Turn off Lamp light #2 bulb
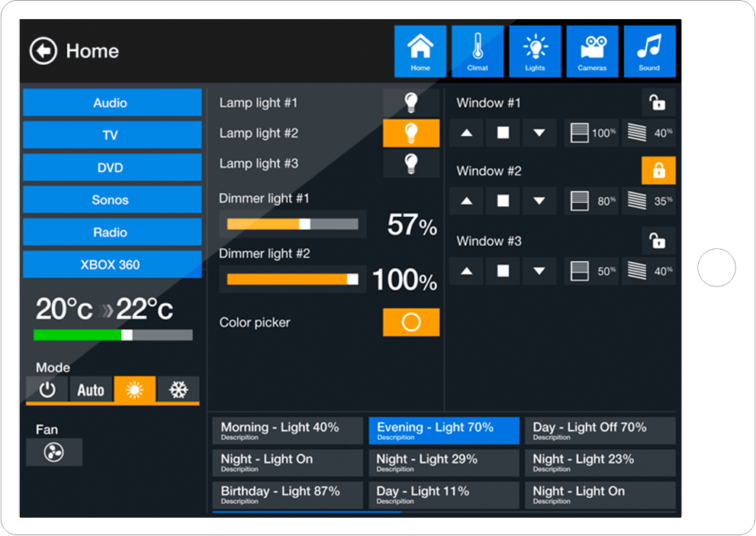Screen dimensions: 756x536 tap(411, 133)
